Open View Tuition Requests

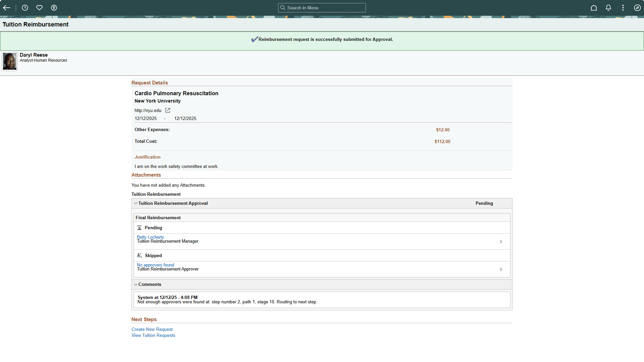click(153, 335)
